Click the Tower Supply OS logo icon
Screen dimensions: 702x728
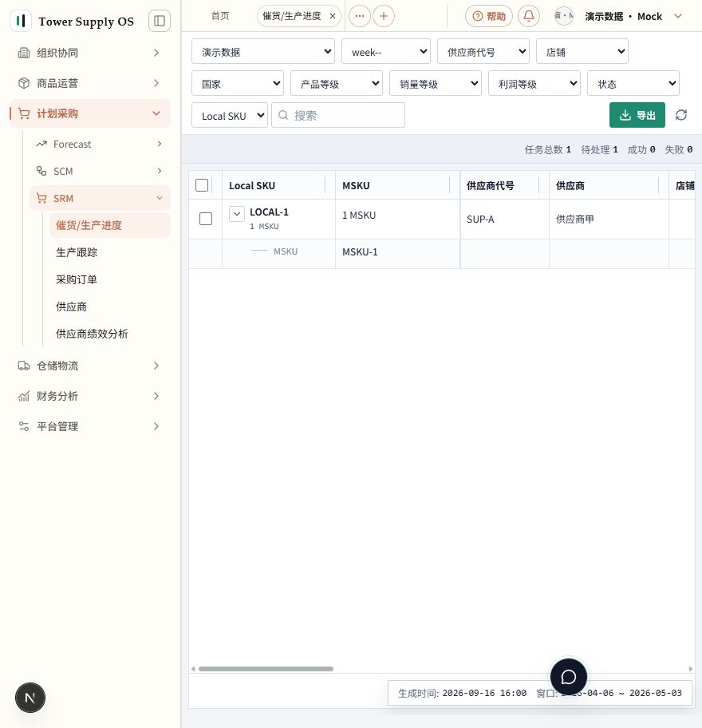pos(21,21)
